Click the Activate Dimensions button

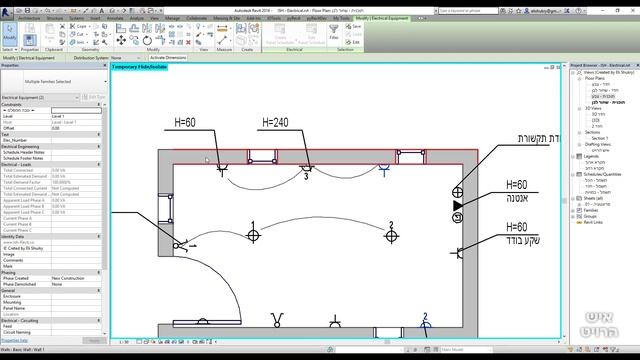pos(168,58)
